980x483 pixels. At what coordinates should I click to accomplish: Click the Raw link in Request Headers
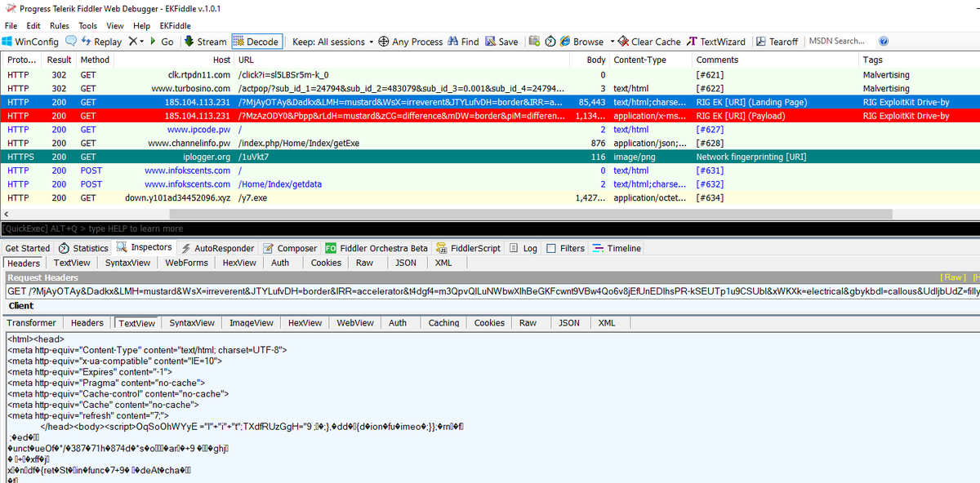(x=952, y=277)
